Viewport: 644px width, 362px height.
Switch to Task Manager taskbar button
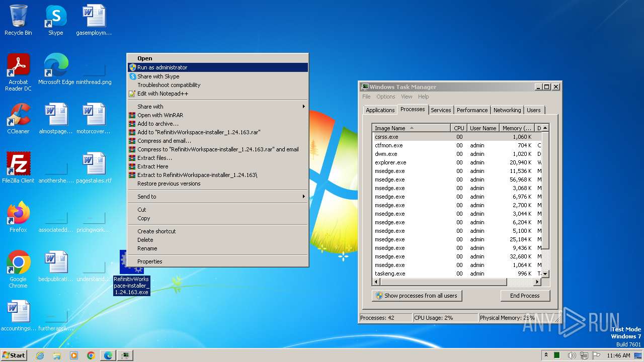(125, 355)
